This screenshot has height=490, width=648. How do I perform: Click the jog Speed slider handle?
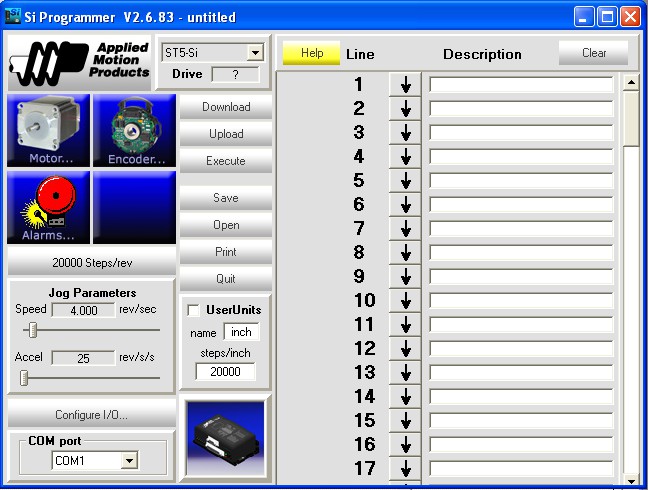(33, 330)
